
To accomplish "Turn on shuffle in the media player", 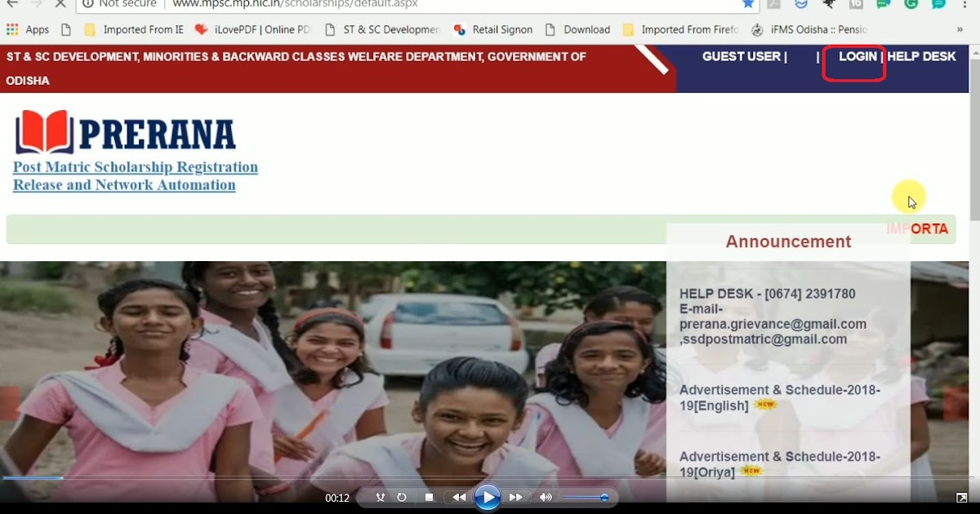I will [x=381, y=497].
